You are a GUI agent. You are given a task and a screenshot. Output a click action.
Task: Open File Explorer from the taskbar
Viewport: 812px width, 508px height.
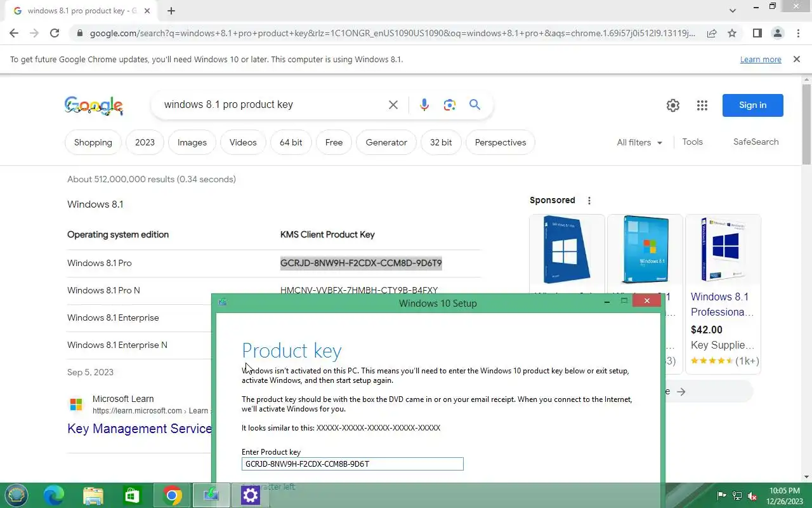click(93, 495)
